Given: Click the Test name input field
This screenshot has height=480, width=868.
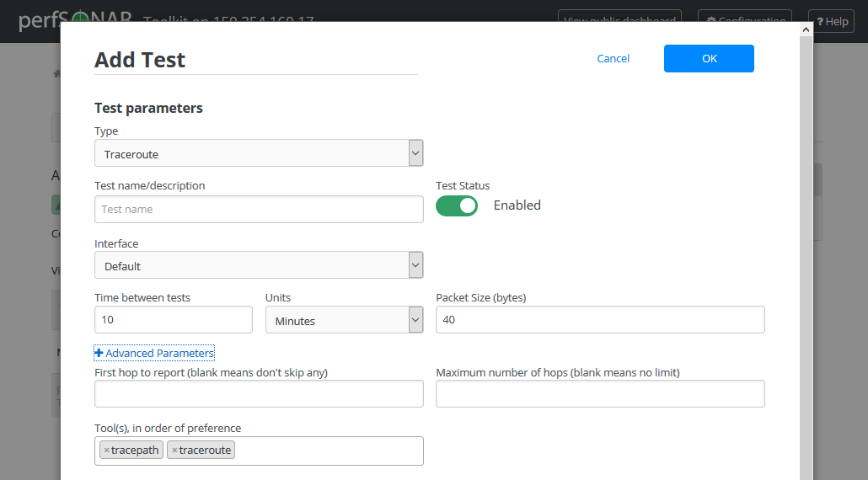Looking at the screenshot, I should 259,210.
